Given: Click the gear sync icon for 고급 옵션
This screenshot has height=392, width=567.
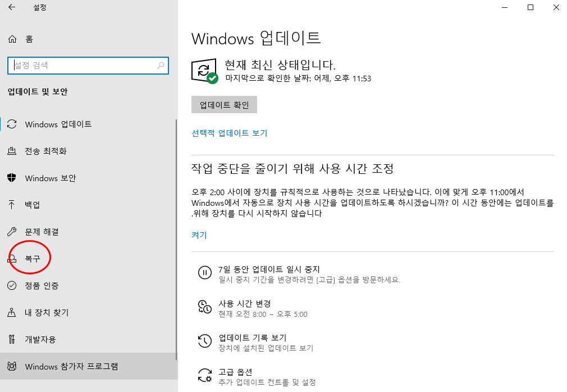Looking at the screenshot, I should (x=205, y=375).
